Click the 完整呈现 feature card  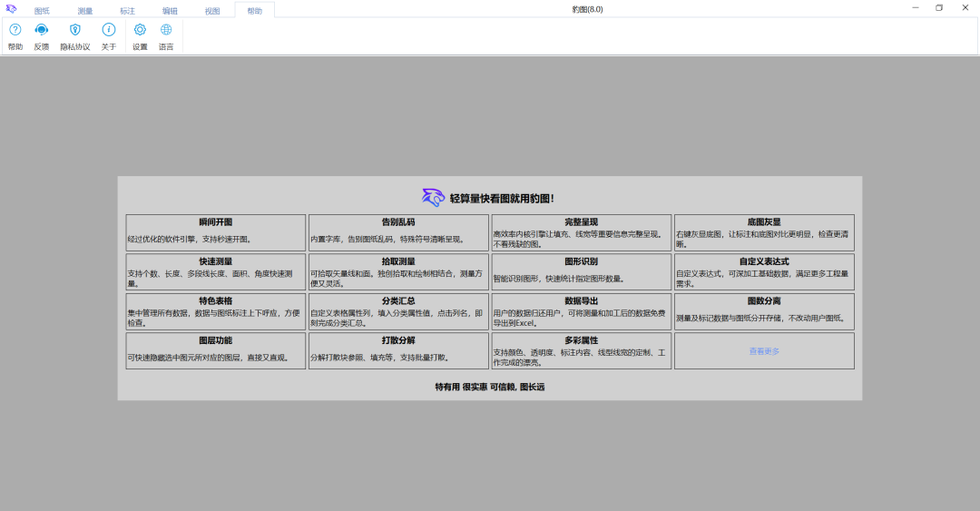582,232
